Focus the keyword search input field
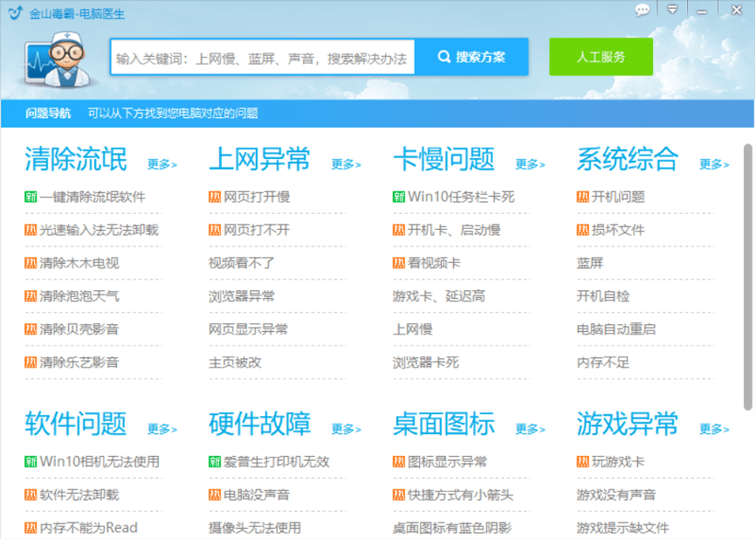The height and width of the screenshot is (540, 756). tap(262, 58)
